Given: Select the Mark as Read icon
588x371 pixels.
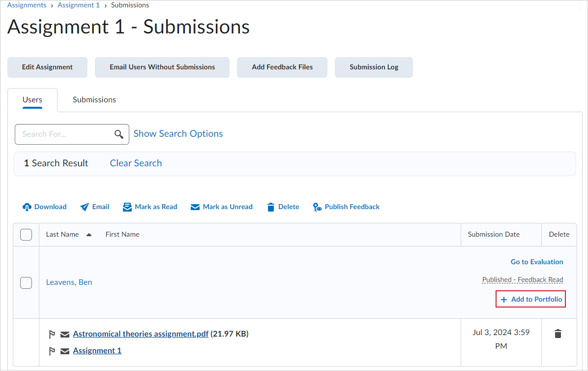Looking at the screenshot, I should point(128,207).
